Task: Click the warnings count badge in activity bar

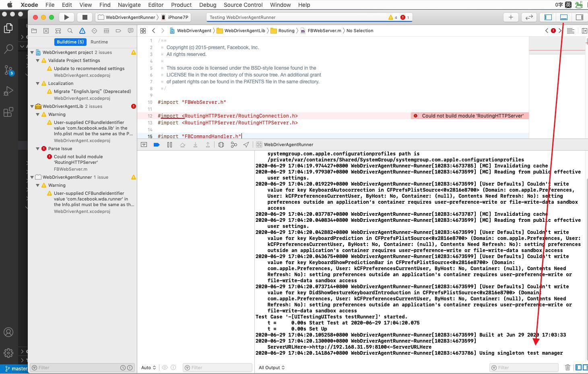Action: coord(393,17)
